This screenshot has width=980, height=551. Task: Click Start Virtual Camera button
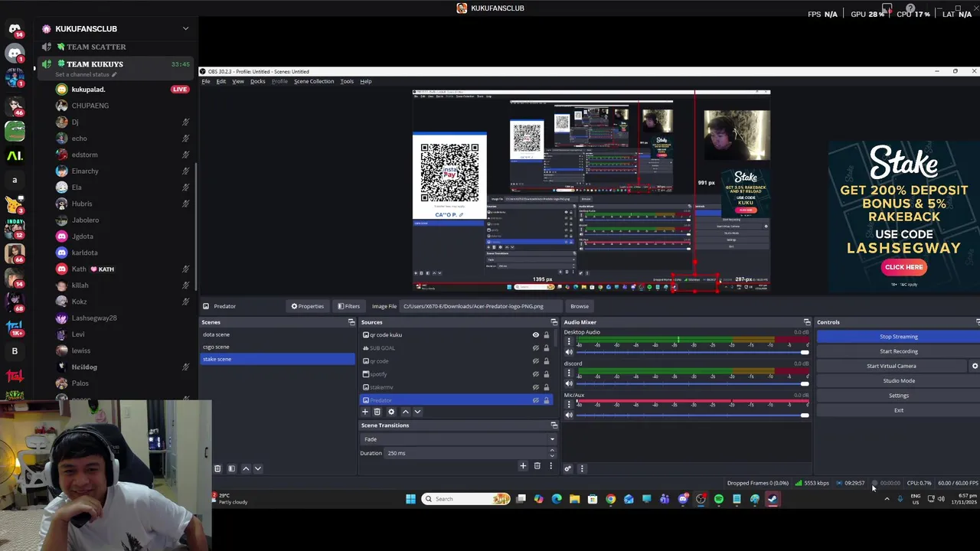(x=891, y=366)
